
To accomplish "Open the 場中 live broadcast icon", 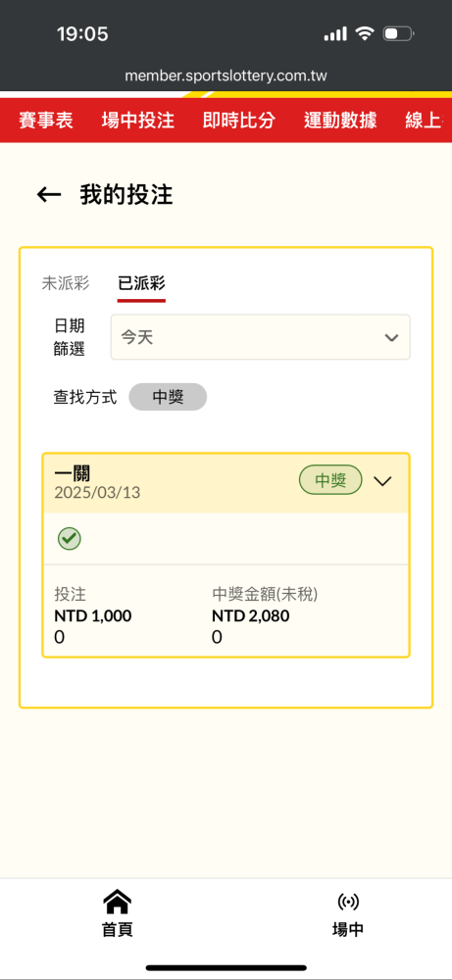I will pyautogui.click(x=348, y=902).
